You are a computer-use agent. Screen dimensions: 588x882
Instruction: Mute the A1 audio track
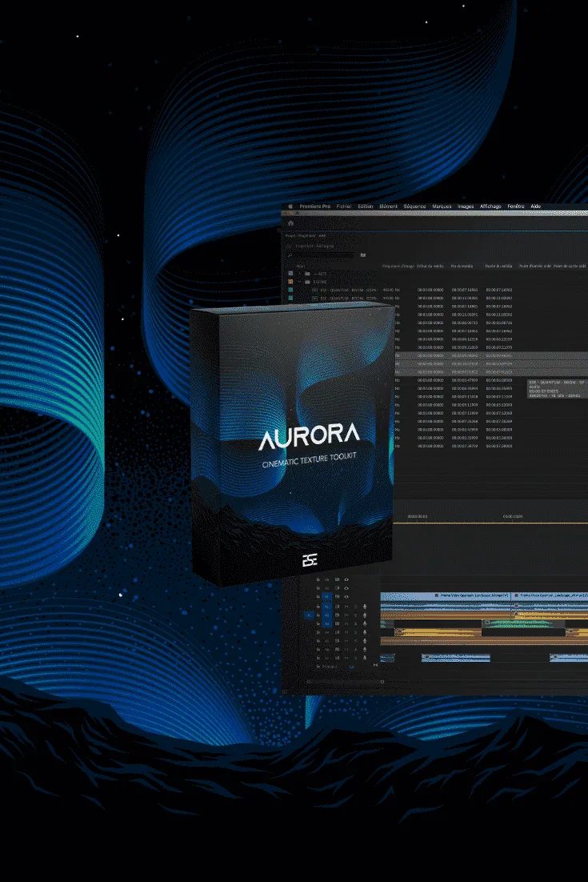coord(346,607)
